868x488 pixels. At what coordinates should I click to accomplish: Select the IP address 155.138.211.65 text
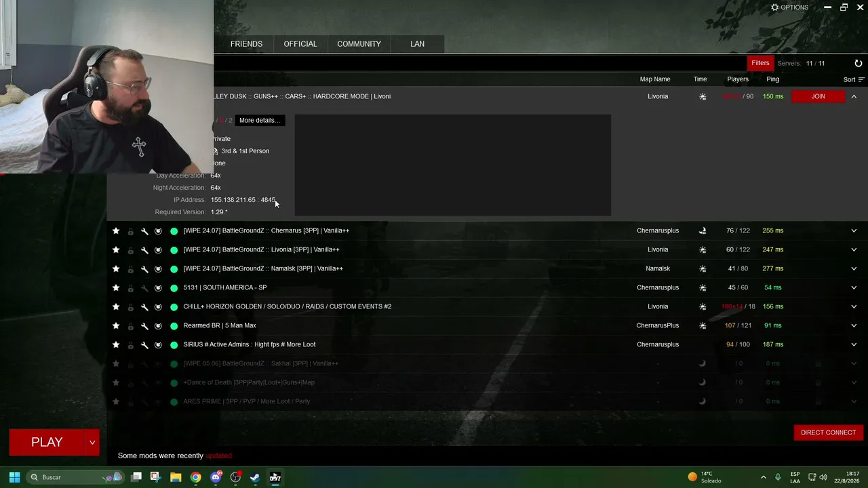(x=233, y=200)
